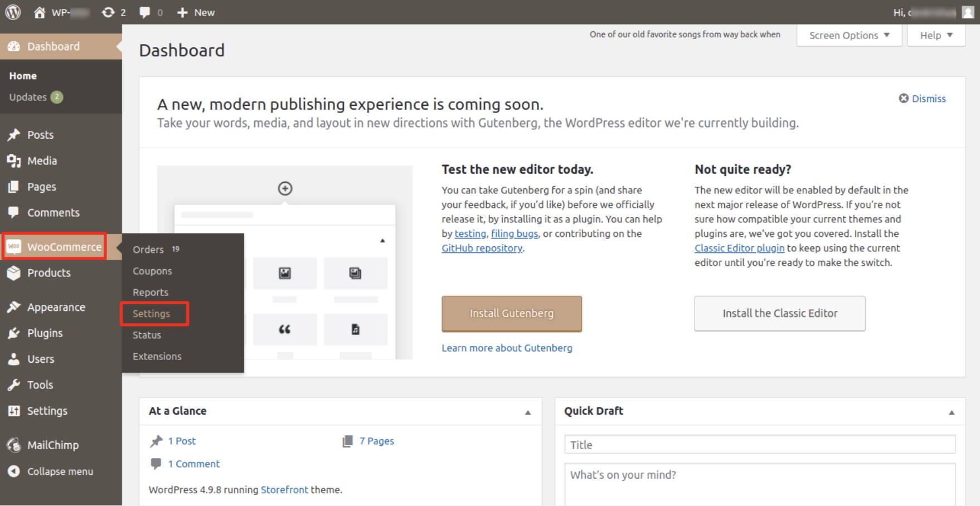
Task: Click the WordPress logo icon
Action: [x=13, y=12]
